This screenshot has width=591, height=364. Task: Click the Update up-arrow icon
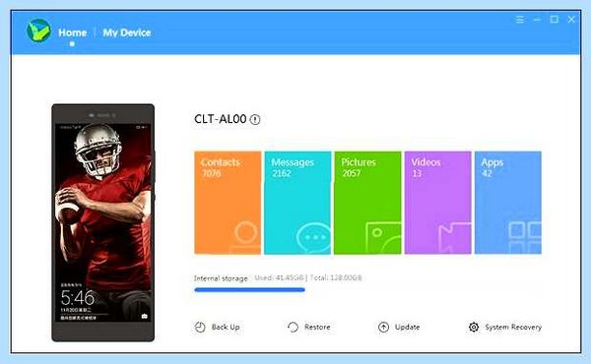(x=383, y=328)
